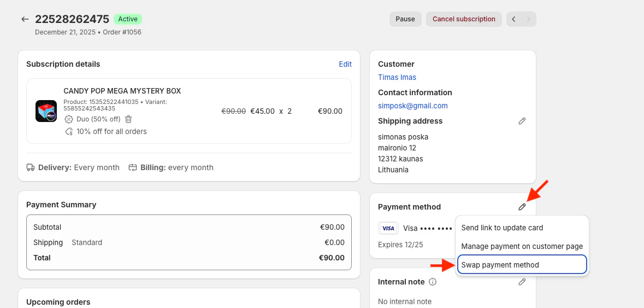Open the previous subscription chevron

pos(513,19)
